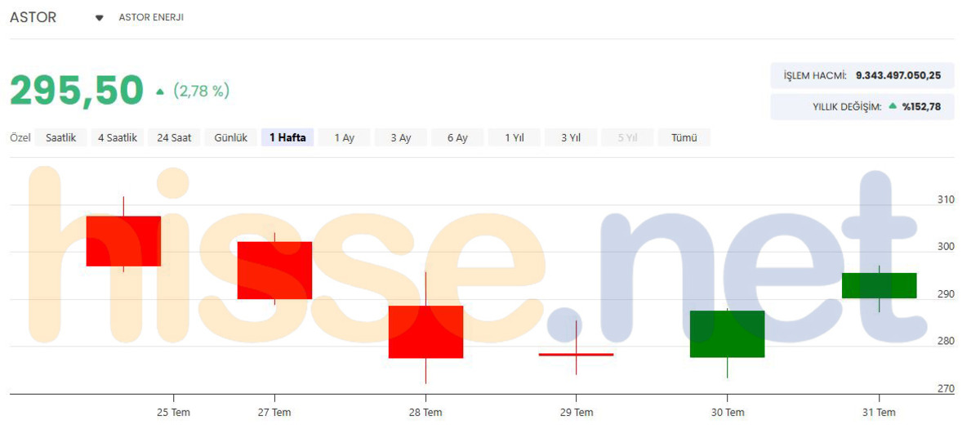Click the 27 Tem axis label
The image size is (980, 434).
(274, 413)
